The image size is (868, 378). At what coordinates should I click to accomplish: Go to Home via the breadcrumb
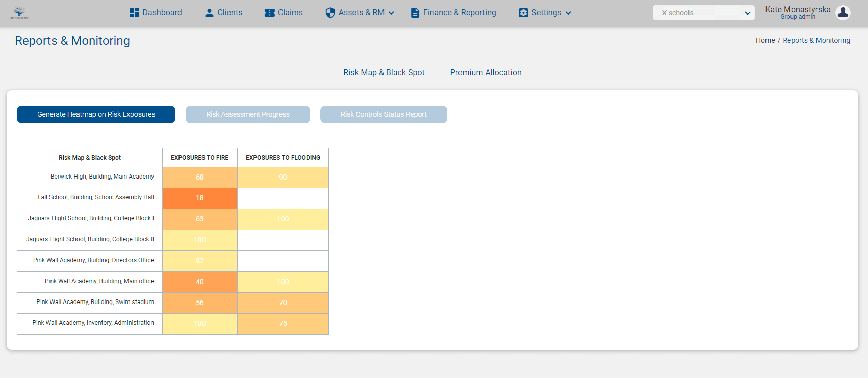coord(765,40)
